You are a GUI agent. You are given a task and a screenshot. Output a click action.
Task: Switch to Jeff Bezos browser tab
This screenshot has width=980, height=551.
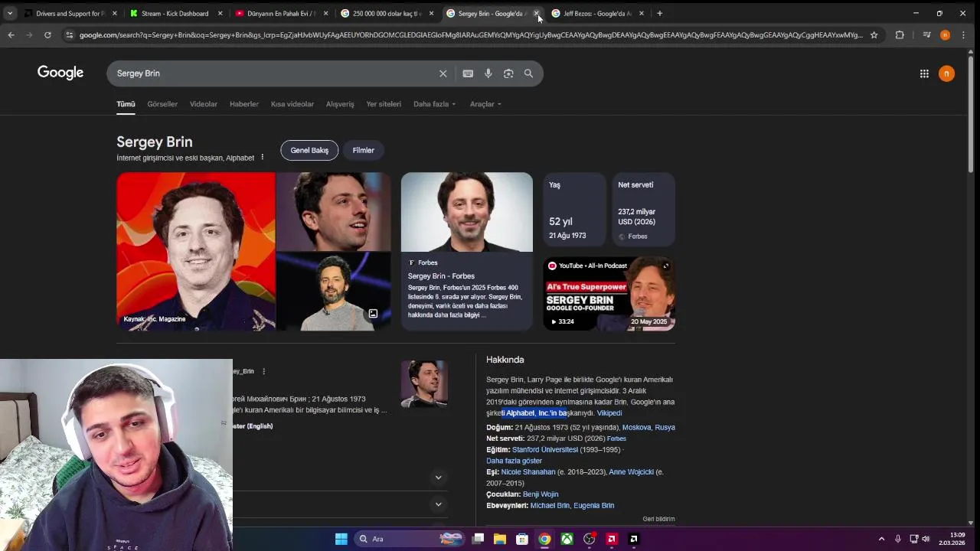597,13
